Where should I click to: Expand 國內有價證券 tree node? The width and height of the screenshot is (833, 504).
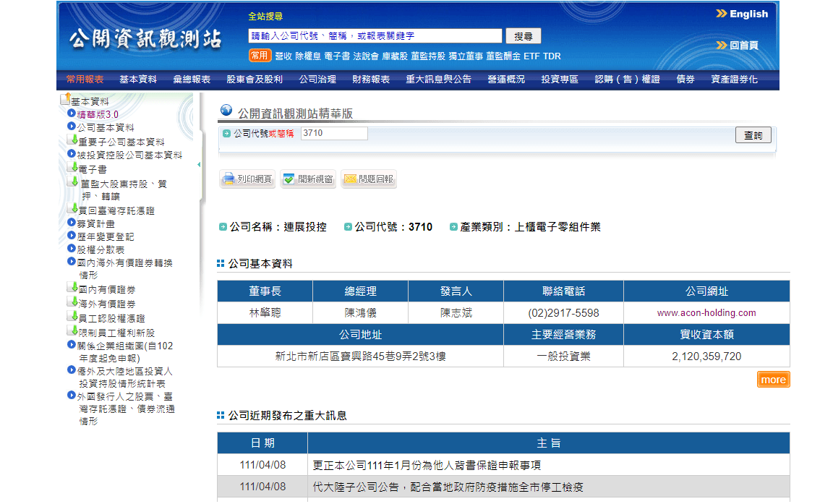coord(73,288)
